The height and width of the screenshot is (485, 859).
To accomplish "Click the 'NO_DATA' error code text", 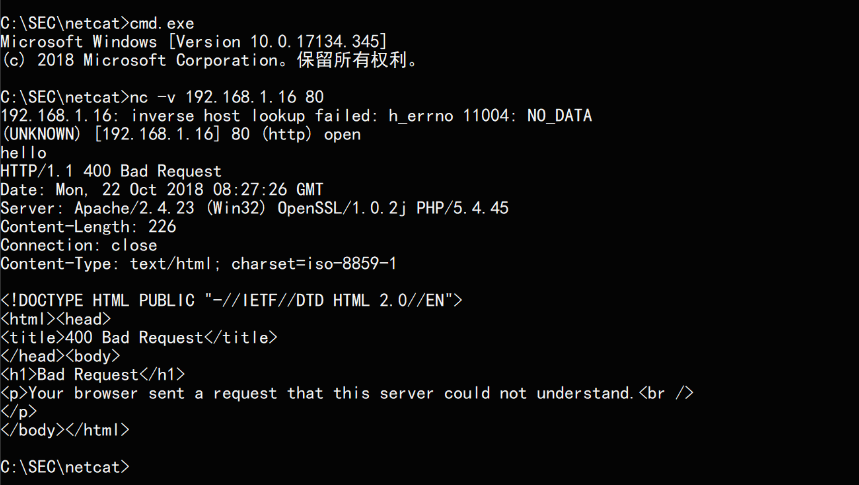I will [559, 116].
